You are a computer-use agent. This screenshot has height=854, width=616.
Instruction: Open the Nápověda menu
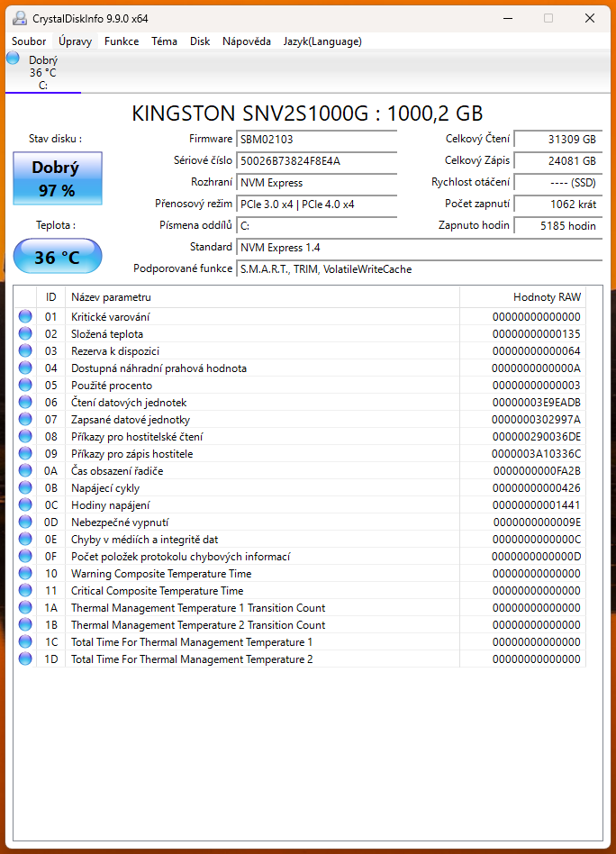[x=246, y=41]
